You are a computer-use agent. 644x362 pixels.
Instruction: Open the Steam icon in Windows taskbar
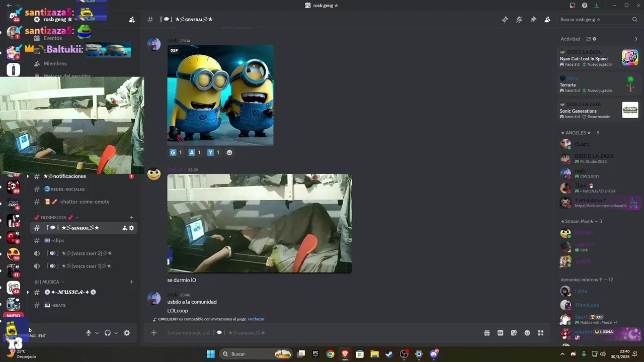click(389, 354)
